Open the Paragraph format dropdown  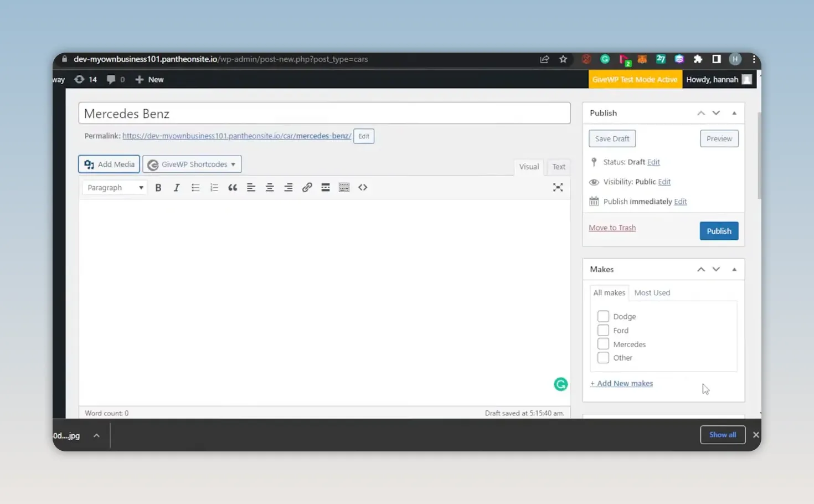pos(115,188)
